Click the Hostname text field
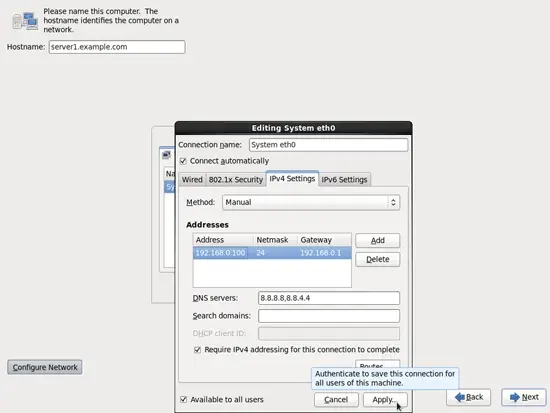Screen dimensions: 550x413 click(x=117, y=47)
